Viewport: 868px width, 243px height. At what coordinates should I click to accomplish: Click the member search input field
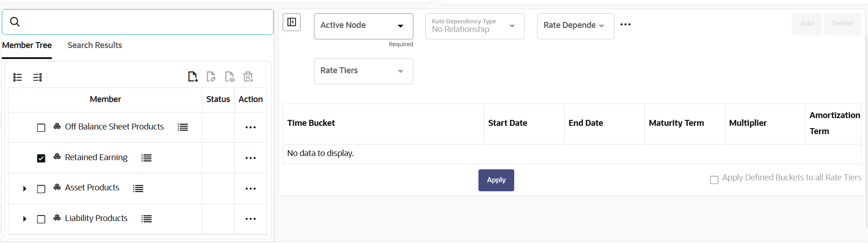142,22
